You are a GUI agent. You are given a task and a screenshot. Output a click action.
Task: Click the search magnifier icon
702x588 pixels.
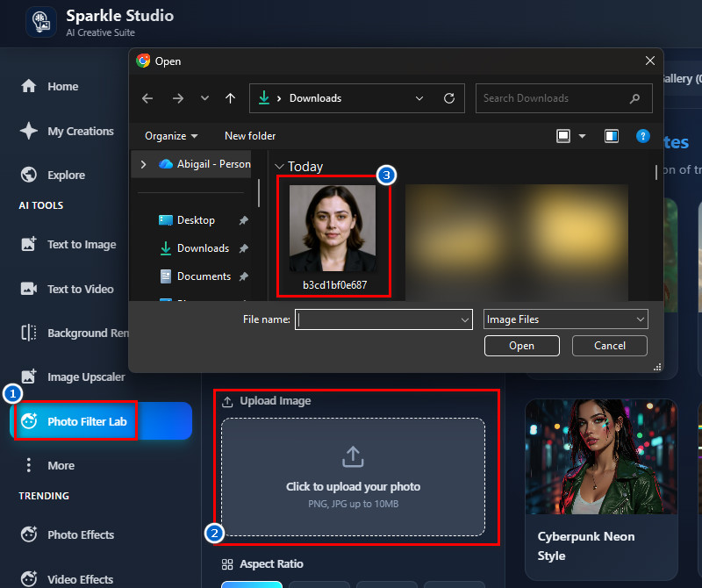[x=634, y=98]
